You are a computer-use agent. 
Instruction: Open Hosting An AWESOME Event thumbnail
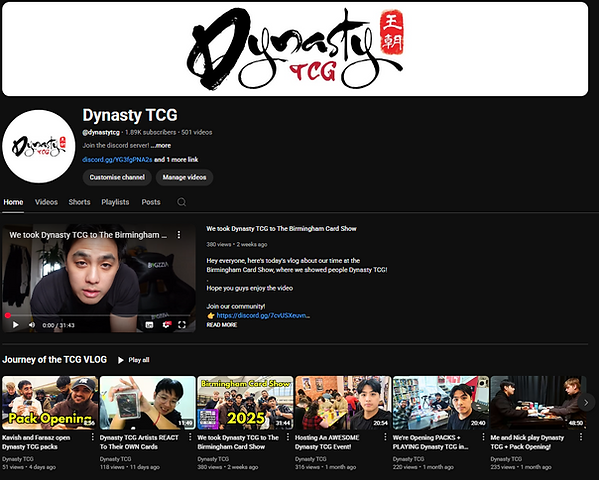pos(343,403)
